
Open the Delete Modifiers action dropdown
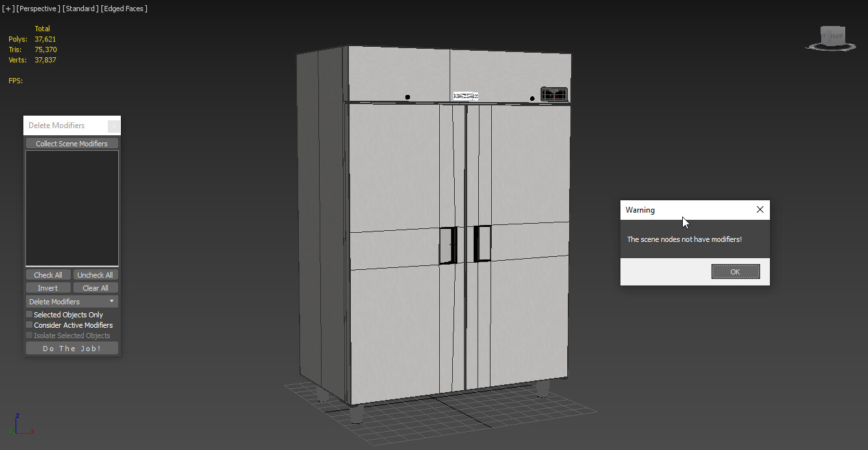(71, 300)
